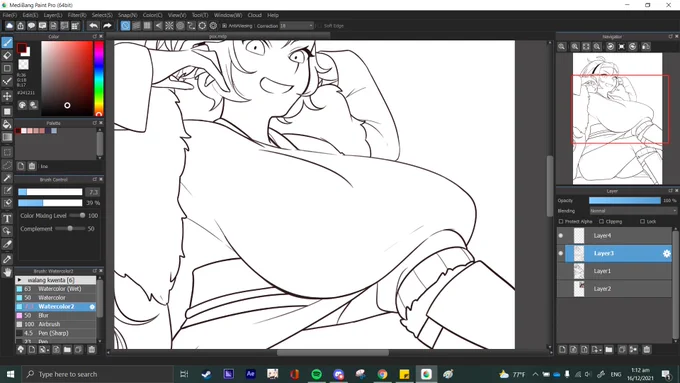Select Layer1 in Layer panel

[614, 271]
